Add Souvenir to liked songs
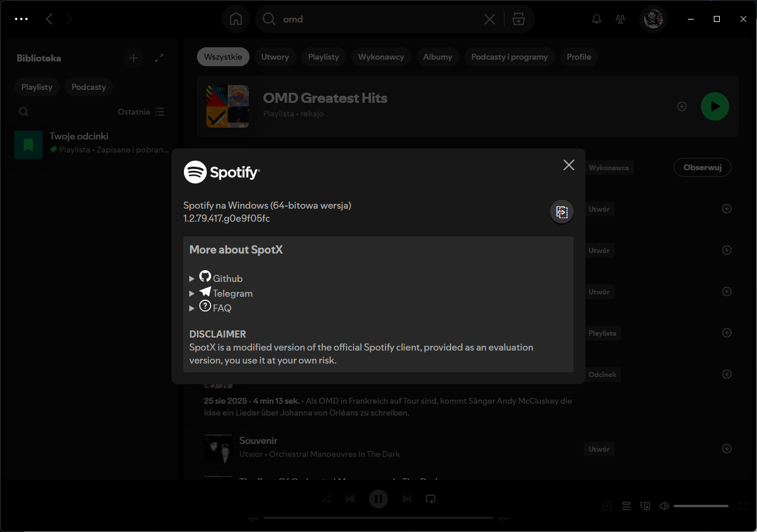The width and height of the screenshot is (757, 532). click(727, 449)
